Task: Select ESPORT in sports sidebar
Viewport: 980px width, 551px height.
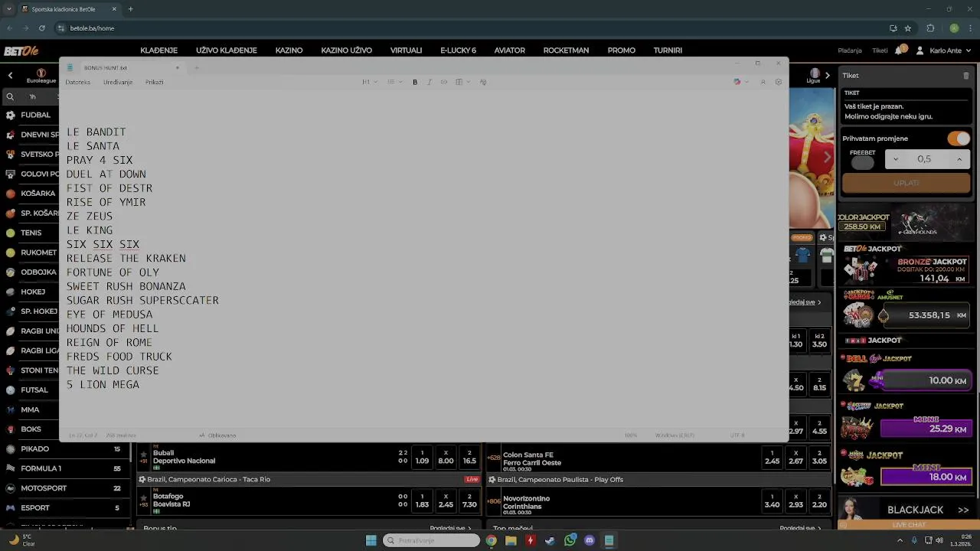Action: tap(35, 507)
